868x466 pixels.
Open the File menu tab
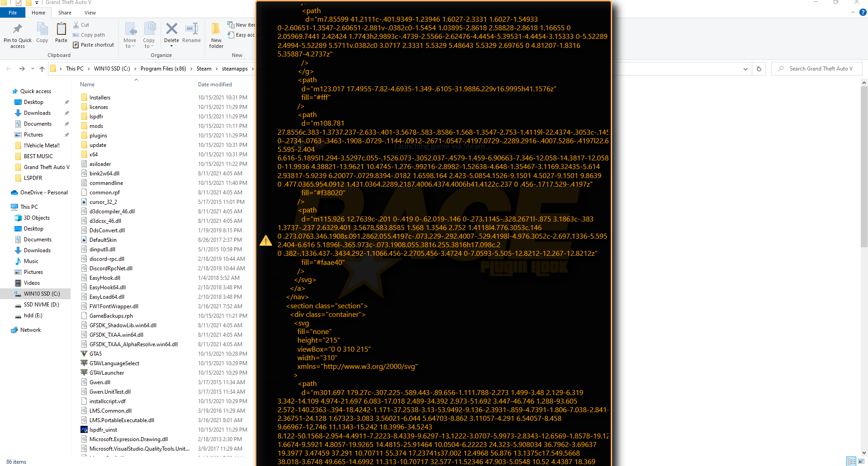pos(13,13)
